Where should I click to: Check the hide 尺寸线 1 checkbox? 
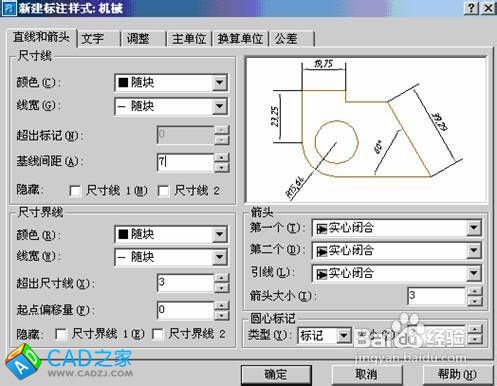(75, 191)
